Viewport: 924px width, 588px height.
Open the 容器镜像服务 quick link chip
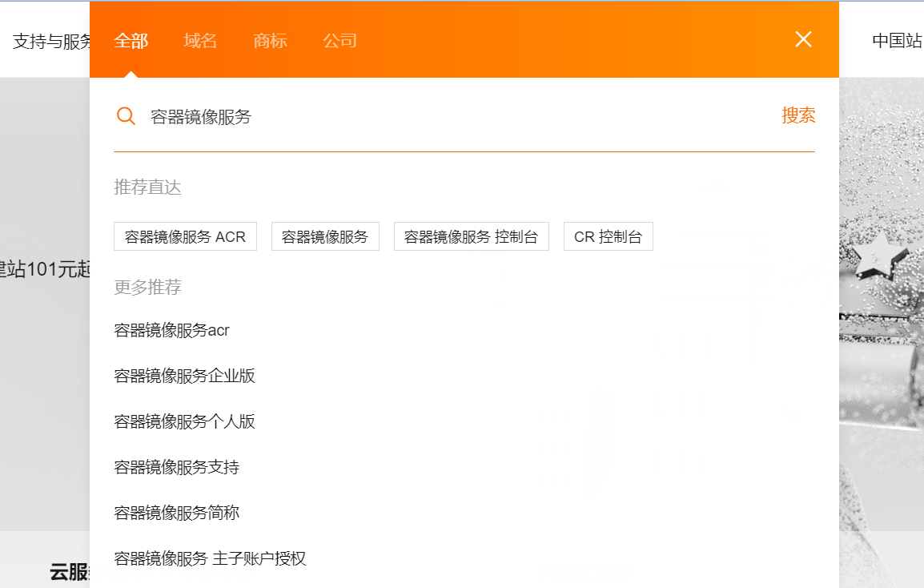point(325,236)
